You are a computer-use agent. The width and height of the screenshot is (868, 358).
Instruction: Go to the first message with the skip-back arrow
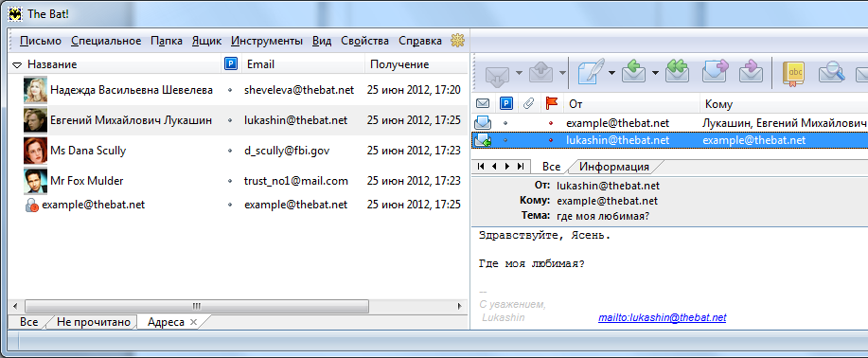[x=481, y=167]
